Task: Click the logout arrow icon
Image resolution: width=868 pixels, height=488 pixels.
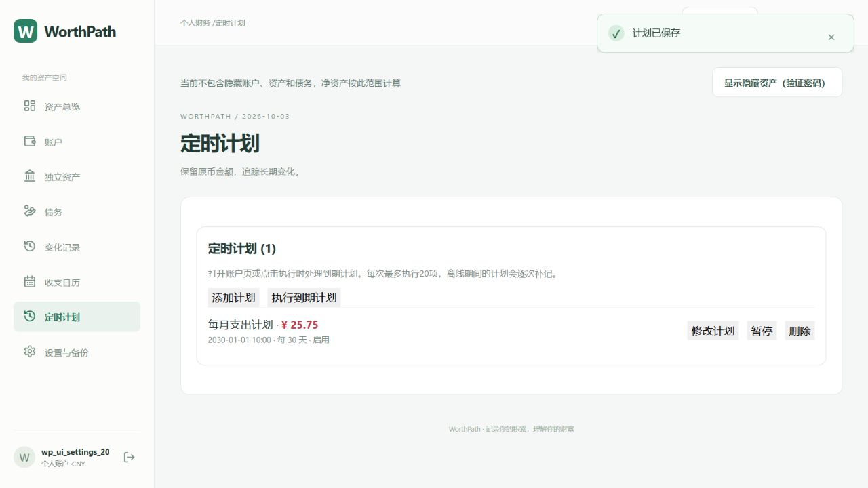Action: pos(130,457)
